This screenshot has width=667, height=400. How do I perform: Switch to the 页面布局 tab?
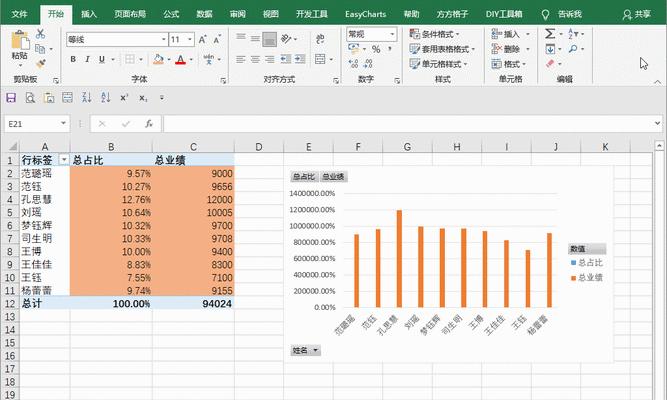pyautogui.click(x=130, y=14)
